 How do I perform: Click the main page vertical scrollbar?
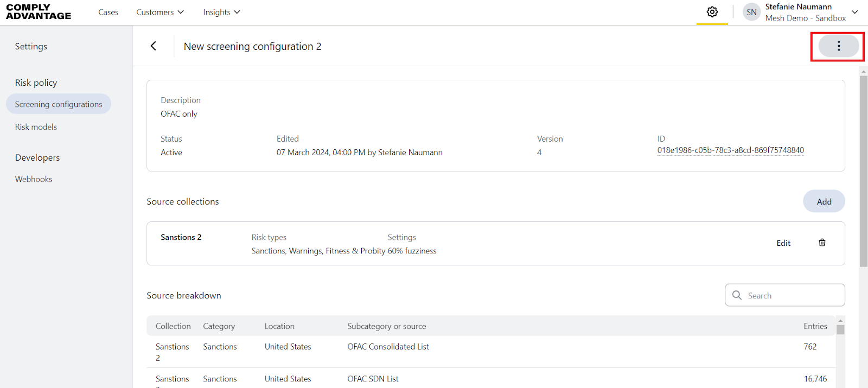click(x=863, y=171)
